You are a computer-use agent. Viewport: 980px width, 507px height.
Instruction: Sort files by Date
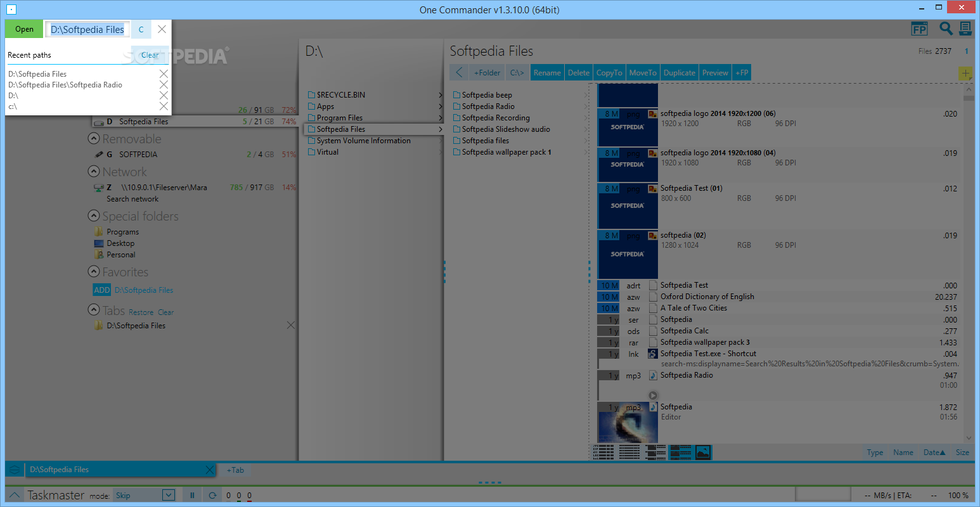tap(934, 452)
